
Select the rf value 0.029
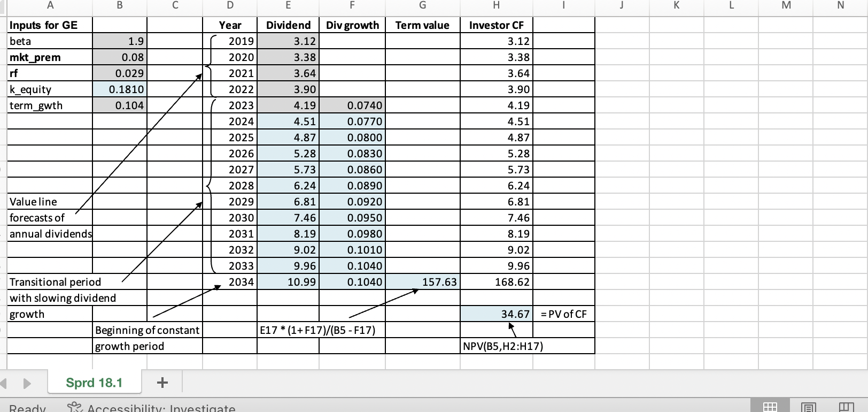[x=120, y=73]
